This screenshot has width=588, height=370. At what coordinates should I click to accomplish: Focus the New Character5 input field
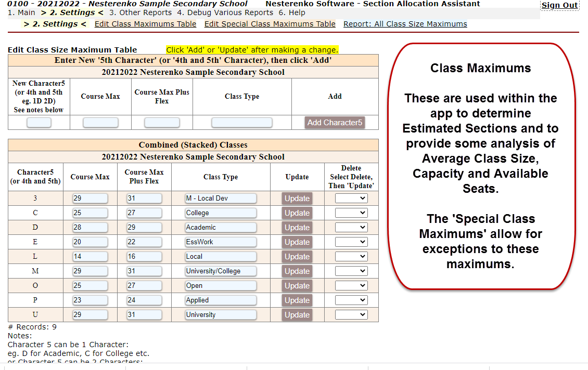coord(39,123)
